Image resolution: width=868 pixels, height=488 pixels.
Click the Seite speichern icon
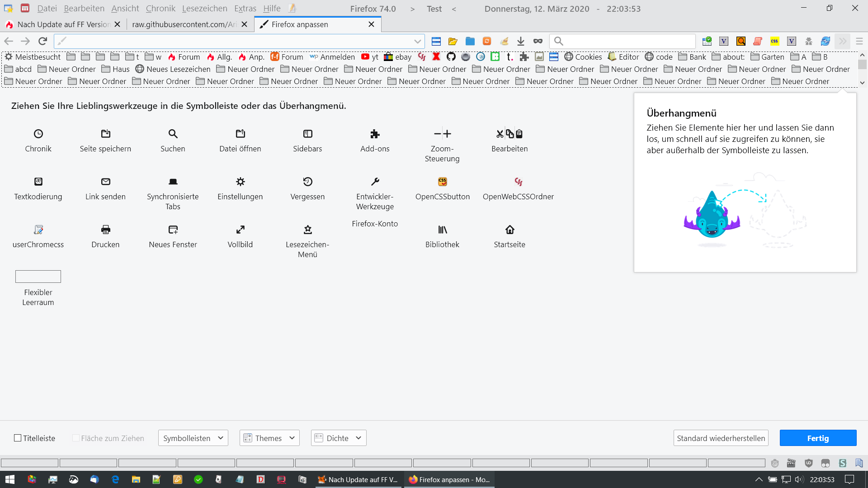(105, 134)
